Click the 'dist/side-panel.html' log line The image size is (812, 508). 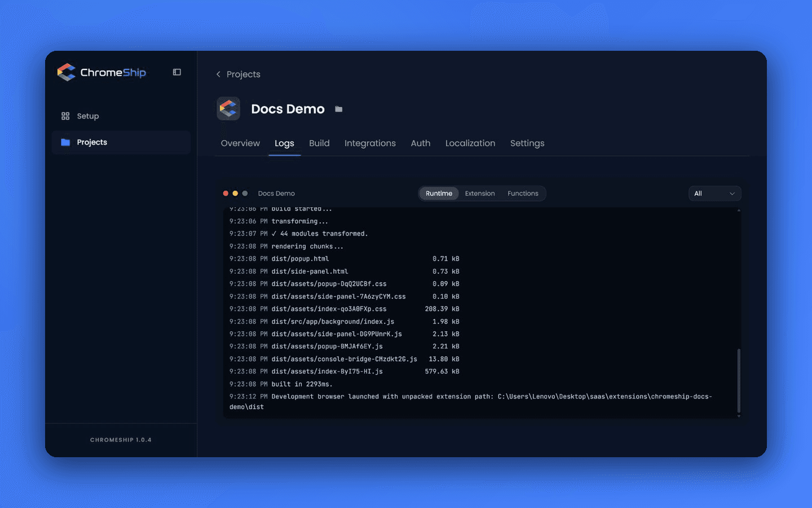click(344, 271)
